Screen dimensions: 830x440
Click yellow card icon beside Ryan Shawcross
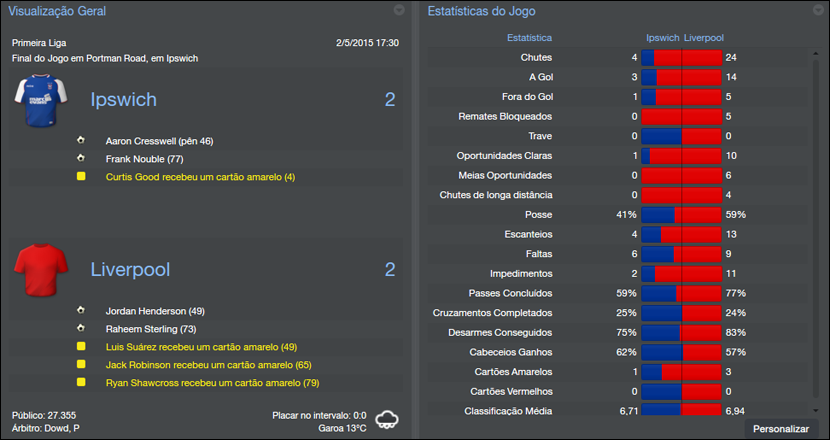pos(81,383)
